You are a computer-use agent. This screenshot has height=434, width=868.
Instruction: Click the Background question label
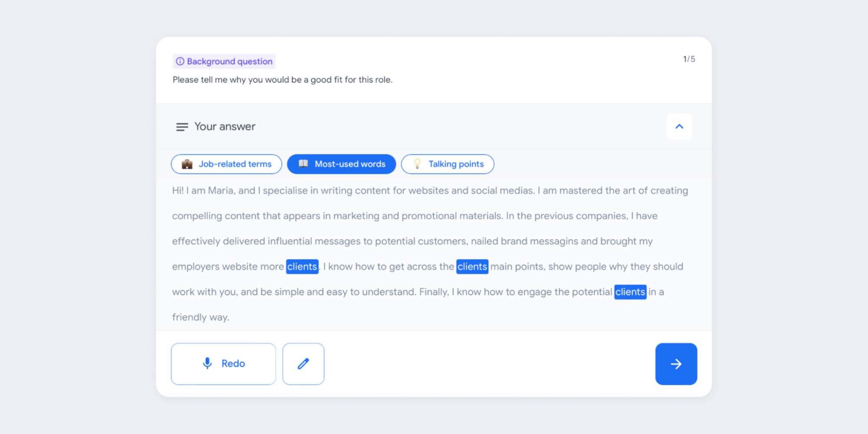(x=230, y=62)
